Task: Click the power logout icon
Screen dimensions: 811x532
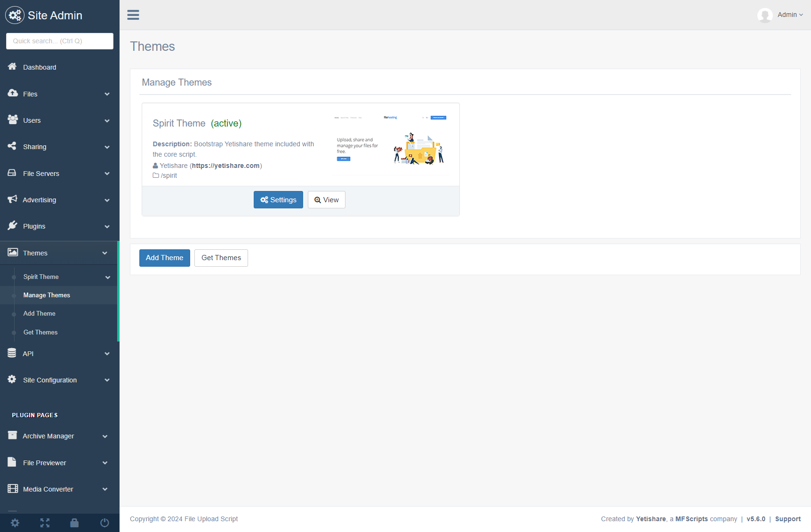Action: tap(104, 523)
